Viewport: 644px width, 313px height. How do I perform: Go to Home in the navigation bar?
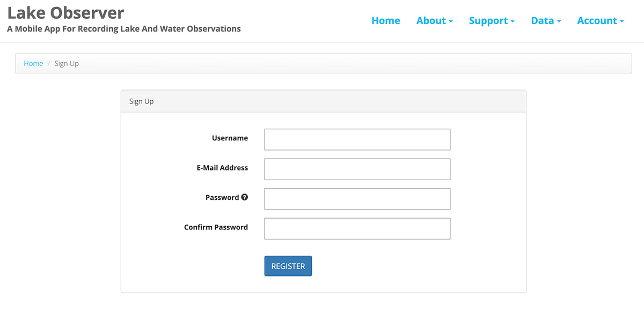click(x=385, y=21)
